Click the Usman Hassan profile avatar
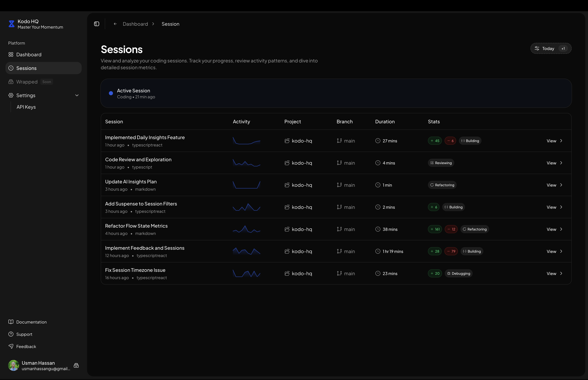588x380 pixels. coord(14,365)
